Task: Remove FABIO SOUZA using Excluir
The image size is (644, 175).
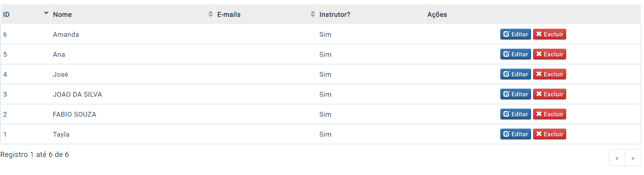Action: [549, 114]
